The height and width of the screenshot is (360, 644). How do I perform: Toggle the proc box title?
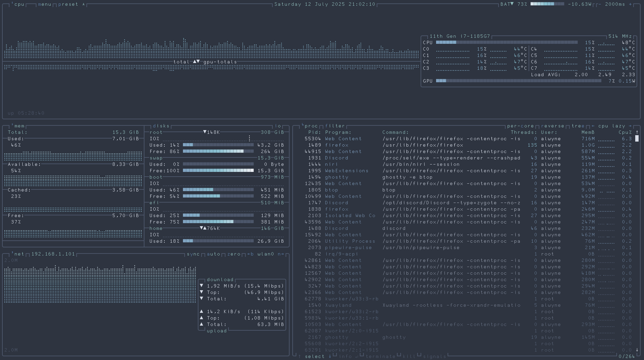(310, 126)
